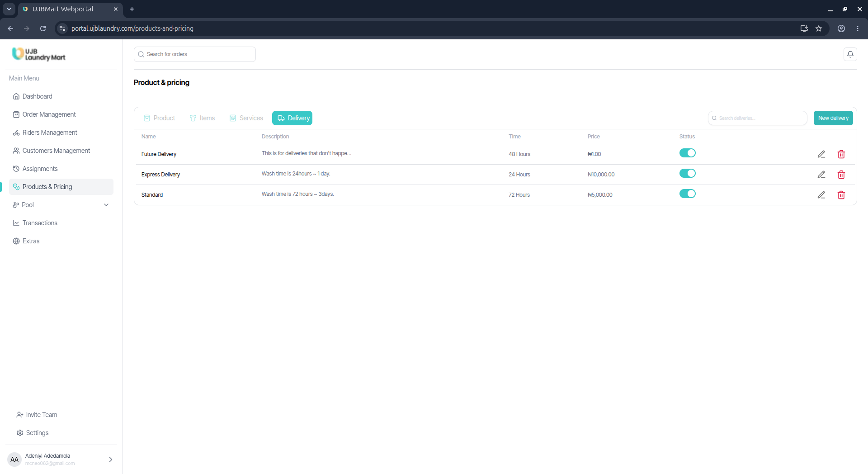This screenshot has width=868, height=474.
Task: Open the notifications bell
Action: click(x=850, y=54)
